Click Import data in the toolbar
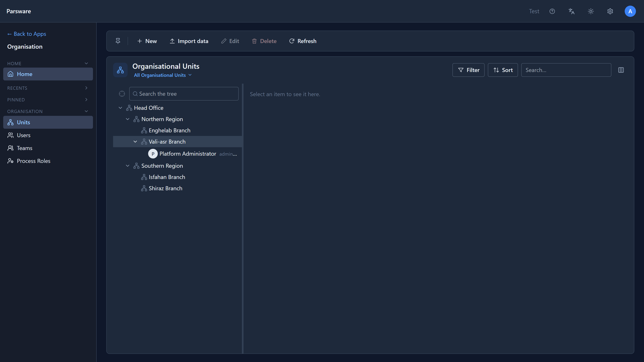This screenshot has width=644, height=362. coord(189,41)
